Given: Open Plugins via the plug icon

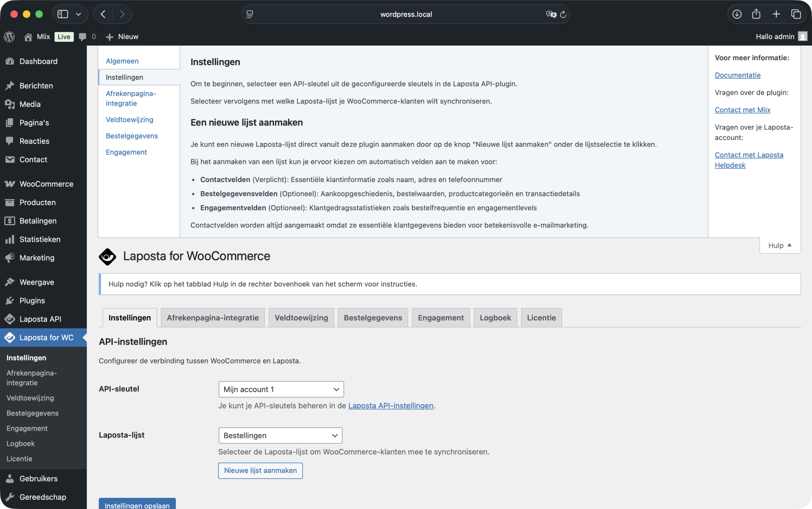Looking at the screenshot, I should point(10,301).
